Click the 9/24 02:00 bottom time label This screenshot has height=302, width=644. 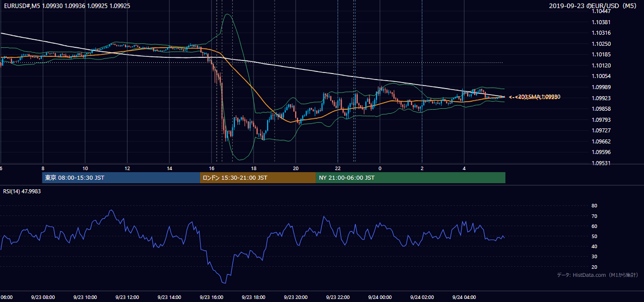[422, 297]
